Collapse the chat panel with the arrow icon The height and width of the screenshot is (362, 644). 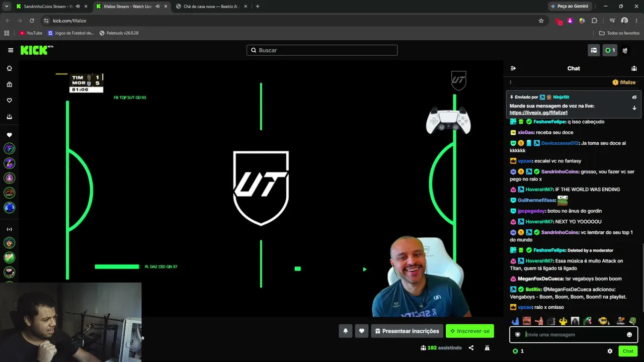pos(513,68)
